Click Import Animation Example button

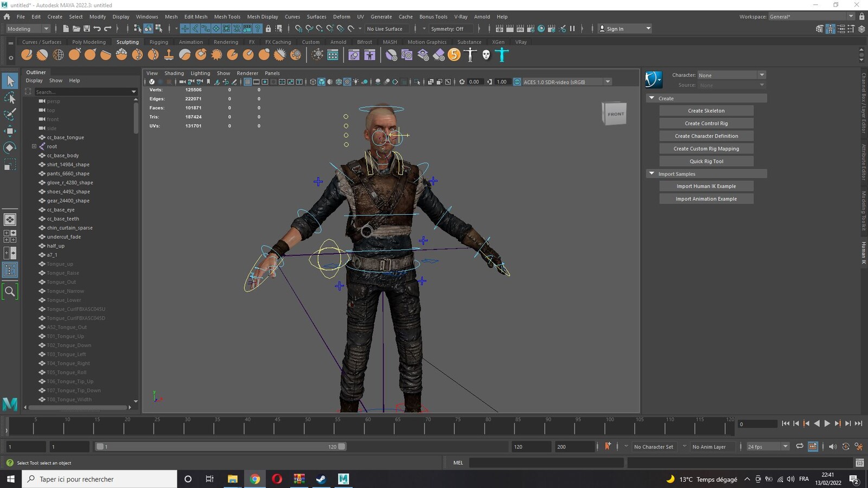click(706, 199)
